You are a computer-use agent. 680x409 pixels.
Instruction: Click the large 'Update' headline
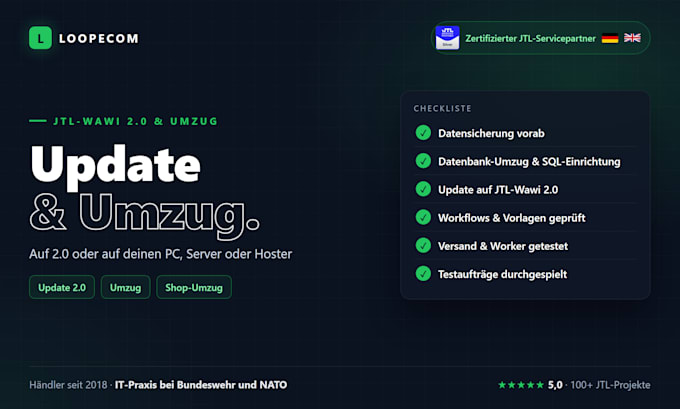coord(115,166)
